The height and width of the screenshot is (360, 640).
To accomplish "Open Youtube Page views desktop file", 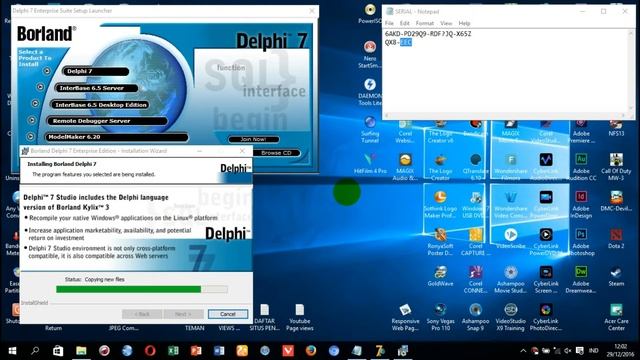I will point(300,317).
